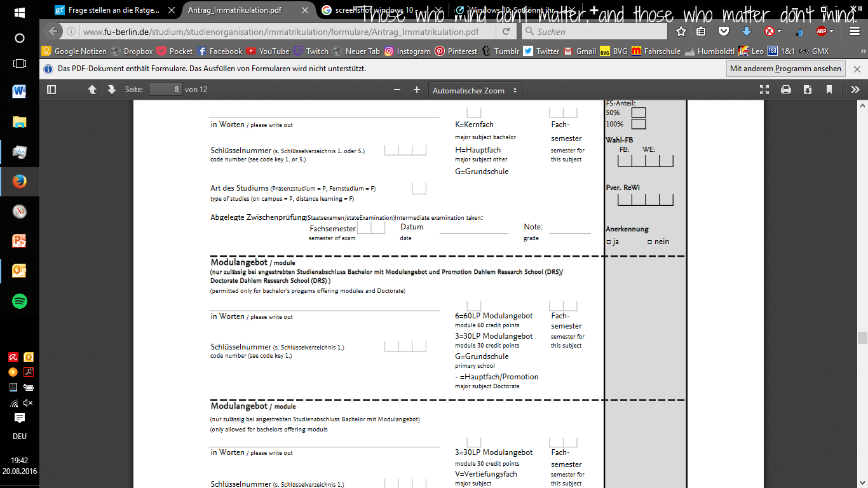
Task: Go to the next PDF page
Action: (111, 90)
